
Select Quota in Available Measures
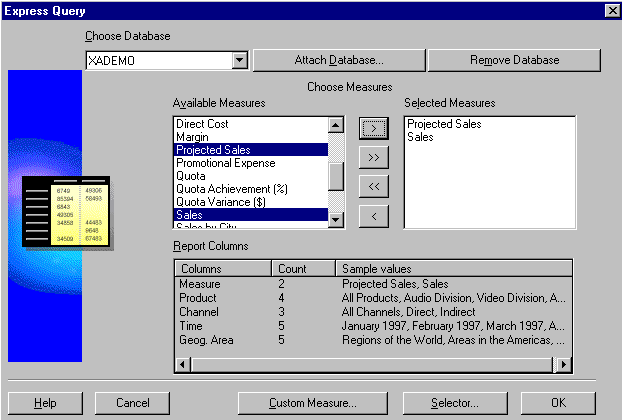point(251,176)
